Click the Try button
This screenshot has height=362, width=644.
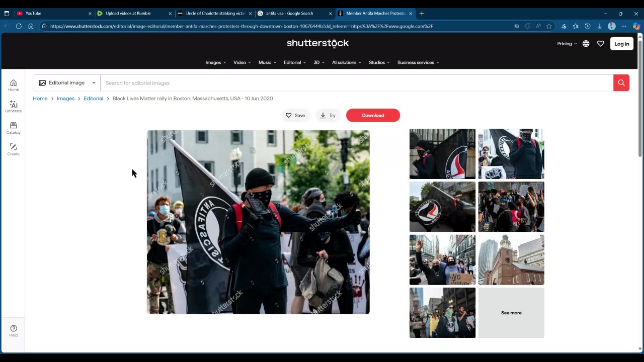coord(328,115)
